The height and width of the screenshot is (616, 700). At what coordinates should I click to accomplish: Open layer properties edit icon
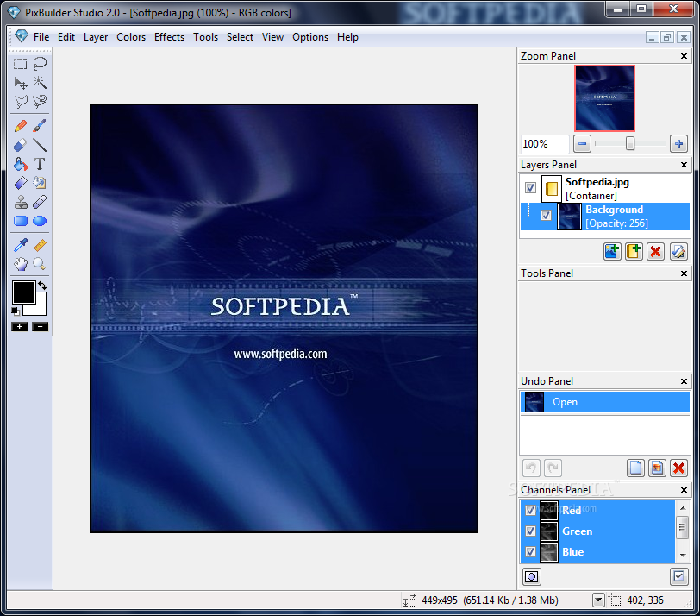pyautogui.click(x=678, y=252)
